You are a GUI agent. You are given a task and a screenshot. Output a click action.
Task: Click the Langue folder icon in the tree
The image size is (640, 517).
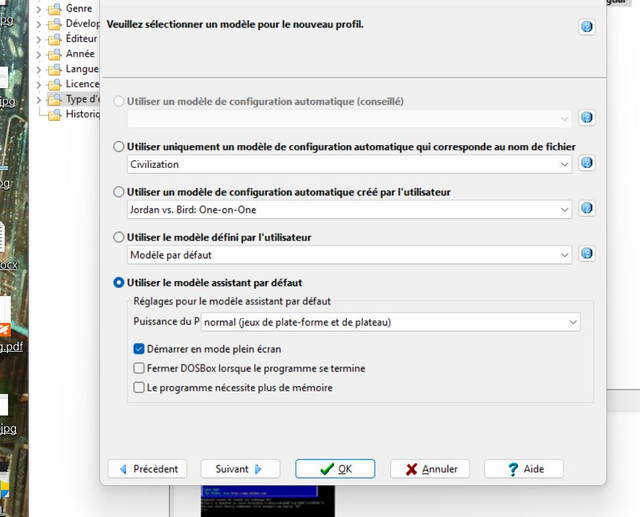click(x=54, y=69)
